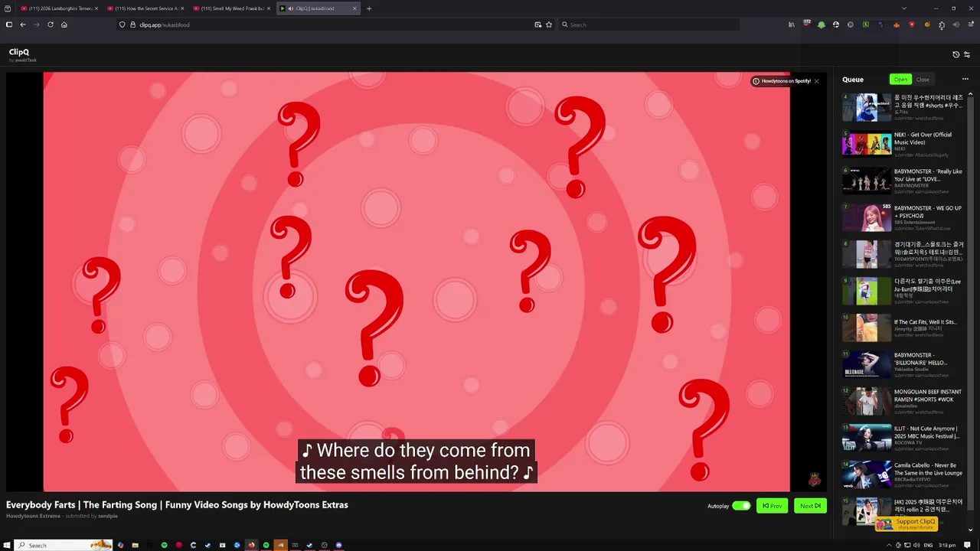Open the Howdytoons on Spotify info card
Screen dimensions: 980x551
tap(781, 81)
